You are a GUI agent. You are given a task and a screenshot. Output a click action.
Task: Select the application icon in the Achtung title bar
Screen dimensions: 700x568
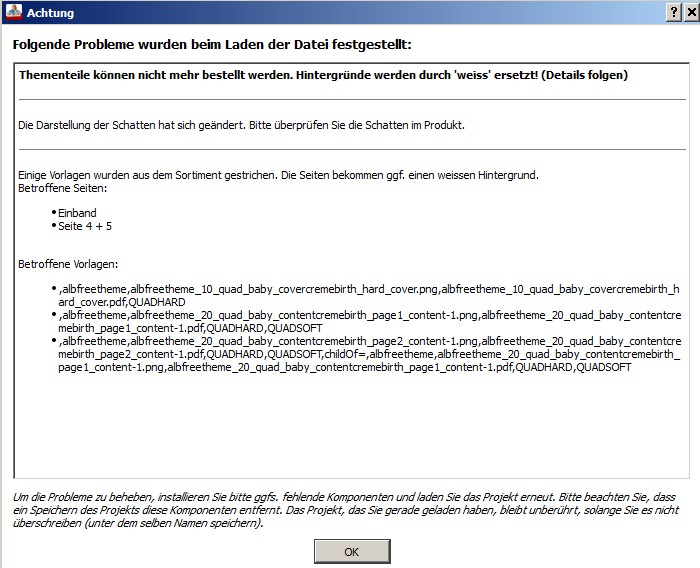(x=13, y=12)
